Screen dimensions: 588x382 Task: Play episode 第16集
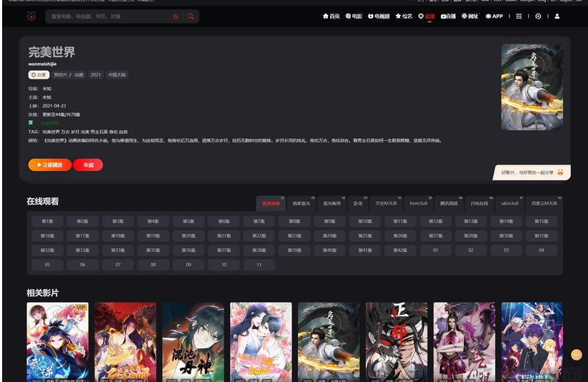[47, 236]
